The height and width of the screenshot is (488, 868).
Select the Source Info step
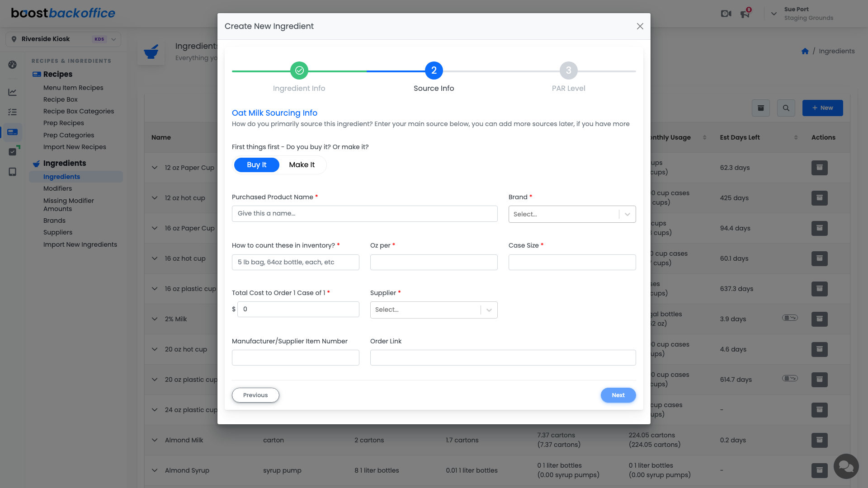tap(434, 70)
